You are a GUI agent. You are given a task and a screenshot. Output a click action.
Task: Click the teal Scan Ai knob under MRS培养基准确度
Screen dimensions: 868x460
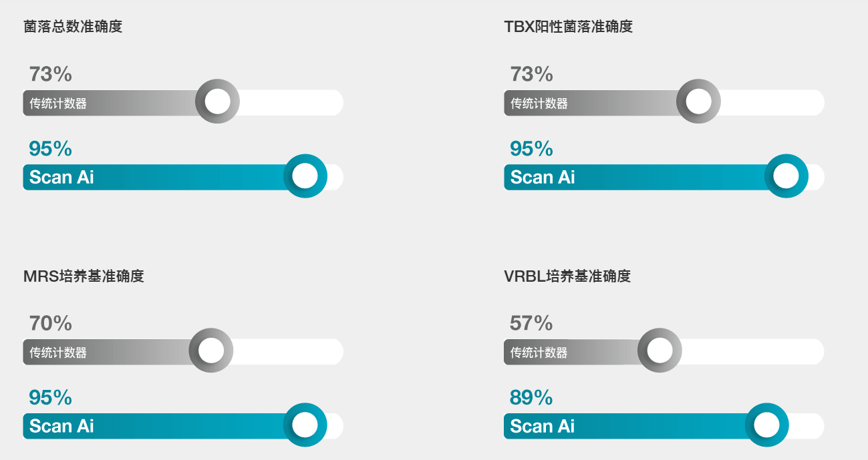tap(305, 425)
